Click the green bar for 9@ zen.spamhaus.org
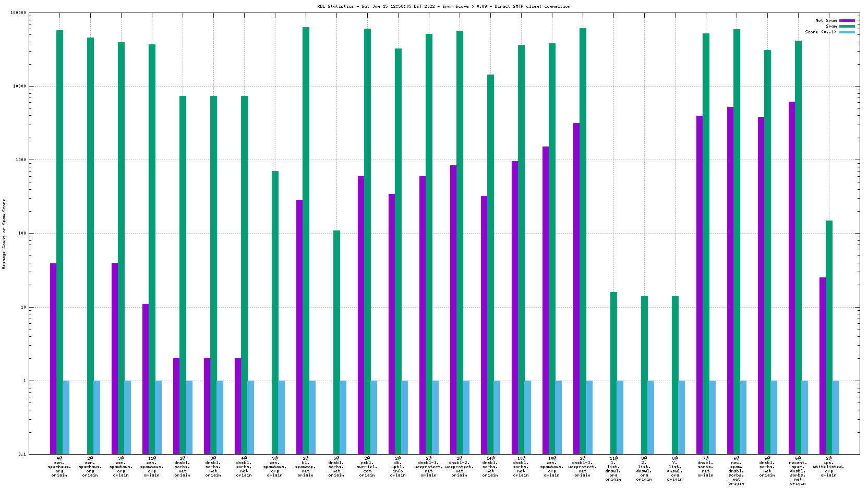Screen dimensions: 868x488 pyautogui.click(x=275, y=312)
